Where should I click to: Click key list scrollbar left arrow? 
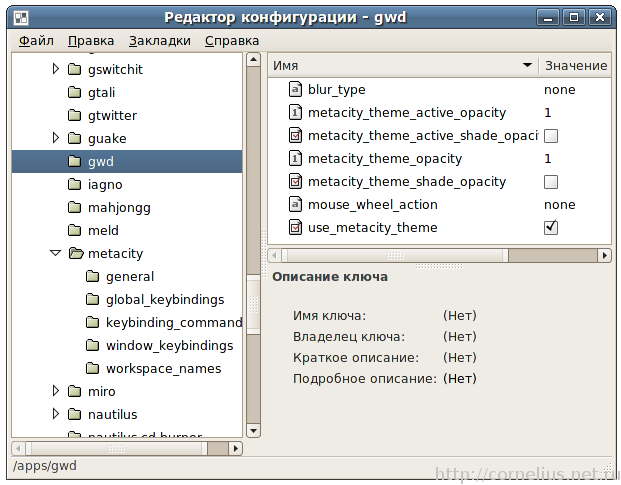(274, 255)
